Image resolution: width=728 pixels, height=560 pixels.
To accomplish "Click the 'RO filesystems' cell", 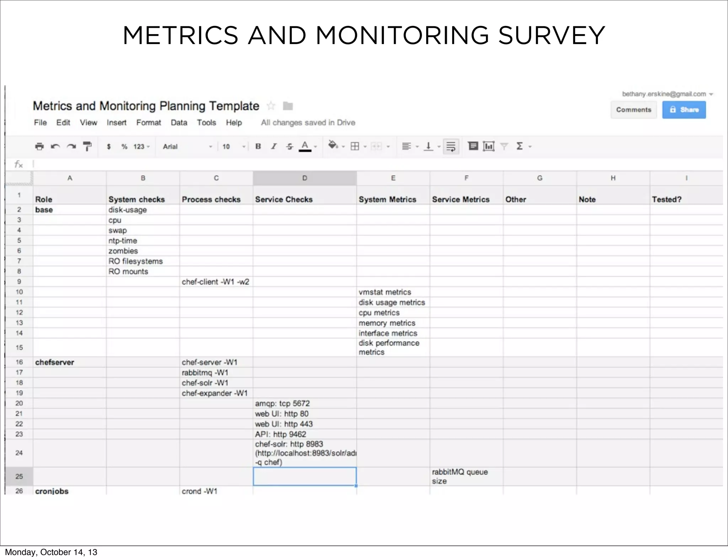I will 143,261.
